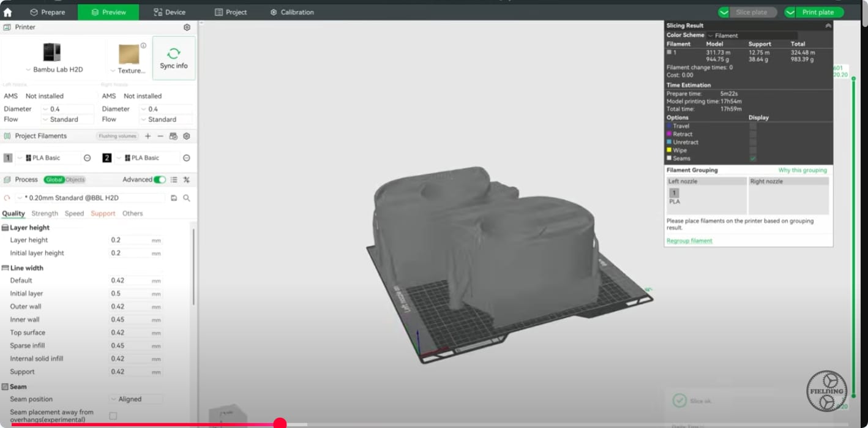868x428 pixels.
Task: Save the process preset using the disk icon
Action: 174,198
